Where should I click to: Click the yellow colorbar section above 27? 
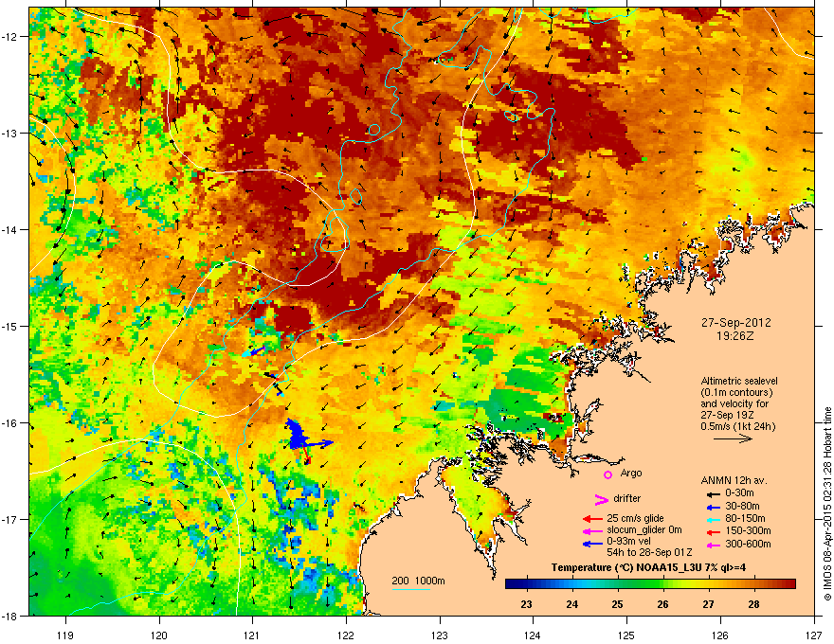pos(709,584)
